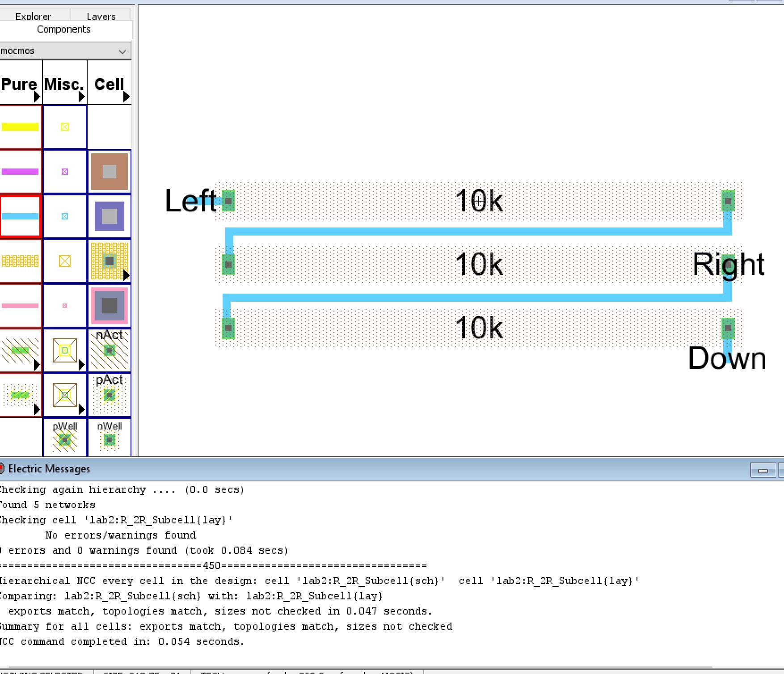Select the contact above the Down export
Viewport: 784px width, 674px height.
tap(728, 328)
